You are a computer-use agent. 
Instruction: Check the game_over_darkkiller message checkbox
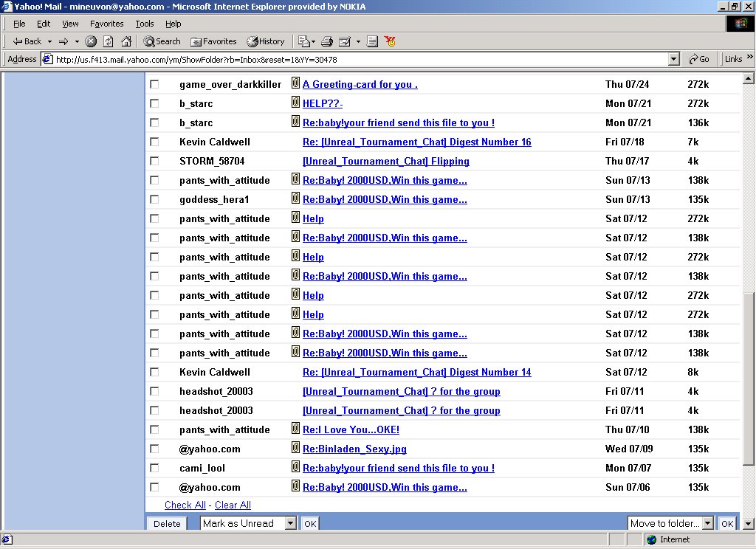(x=154, y=84)
